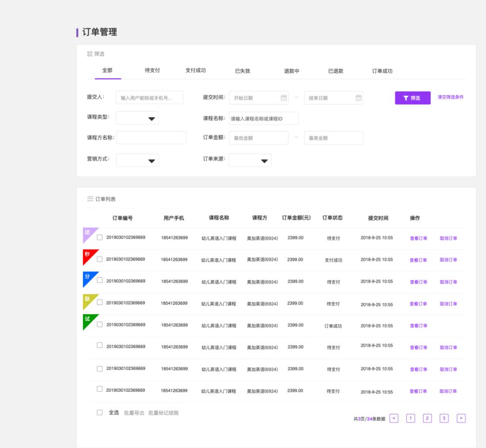The width and height of the screenshot is (486, 448).
Task: Switch to the 待支付 tab
Action: 152,71
